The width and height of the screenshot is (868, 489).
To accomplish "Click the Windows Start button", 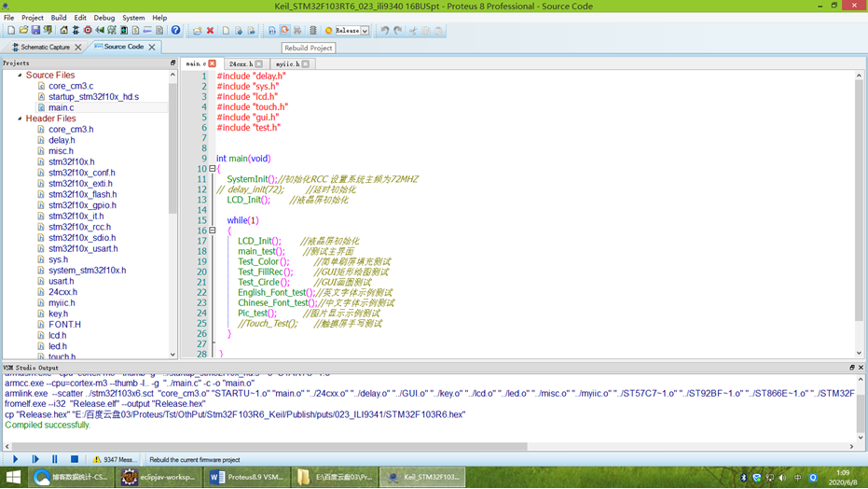I will pyautogui.click(x=13, y=477).
